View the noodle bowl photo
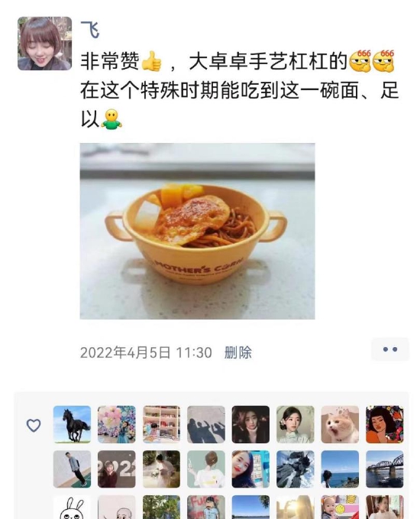This screenshot has width=420, height=519. coord(198,231)
